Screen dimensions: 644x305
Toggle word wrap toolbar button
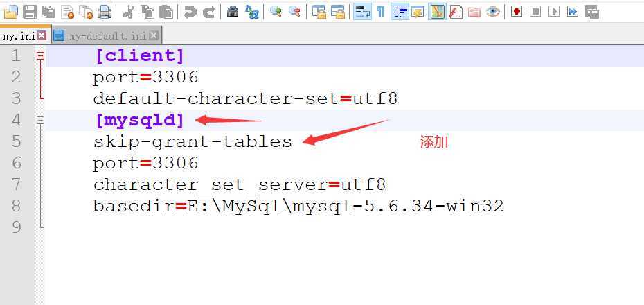(362, 12)
